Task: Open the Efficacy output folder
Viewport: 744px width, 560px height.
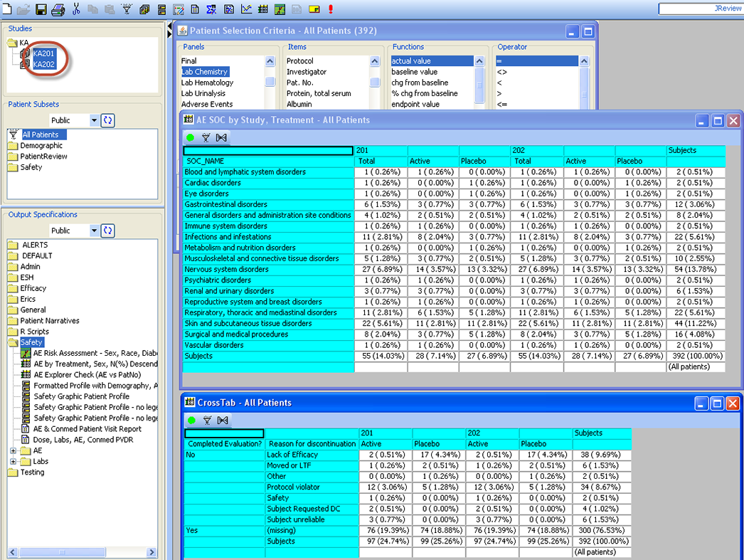Action: coord(33,288)
